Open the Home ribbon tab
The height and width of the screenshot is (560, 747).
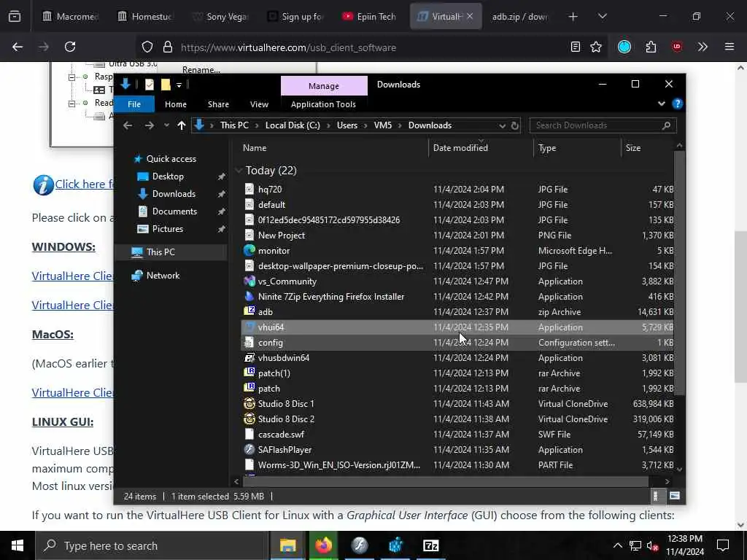176,104
